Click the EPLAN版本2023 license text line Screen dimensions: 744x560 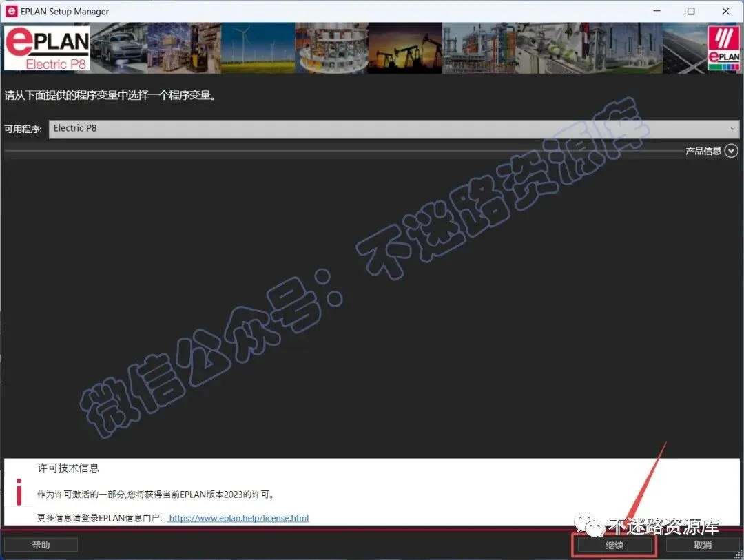[156, 495]
